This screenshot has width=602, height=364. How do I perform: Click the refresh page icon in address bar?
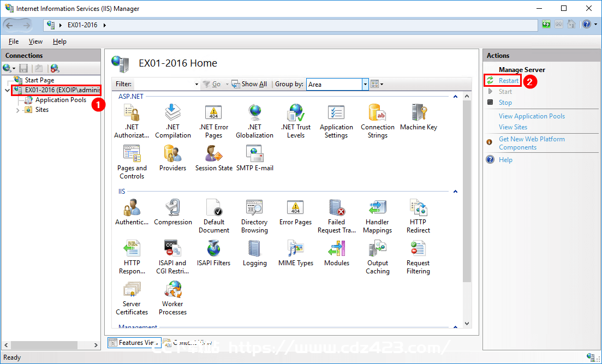click(546, 25)
